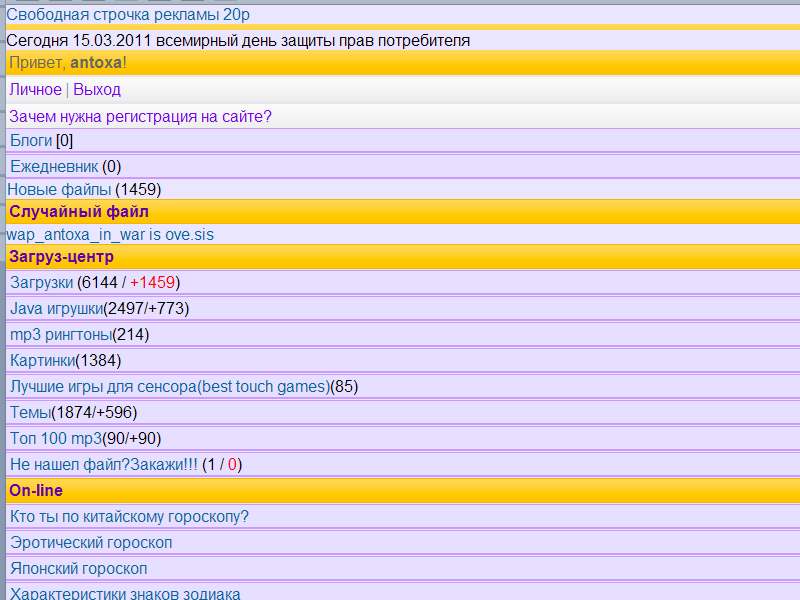
Task: Log out via the Выход link
Action: (97, 90)
